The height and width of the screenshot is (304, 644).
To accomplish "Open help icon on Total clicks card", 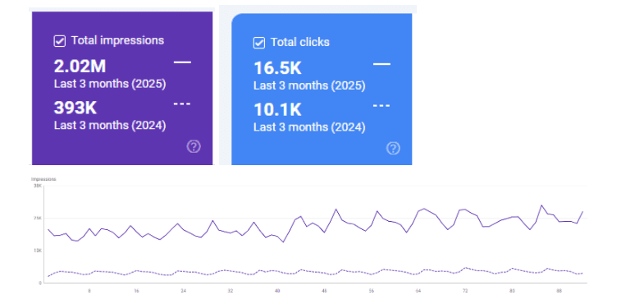I will (x=393, y=148).
